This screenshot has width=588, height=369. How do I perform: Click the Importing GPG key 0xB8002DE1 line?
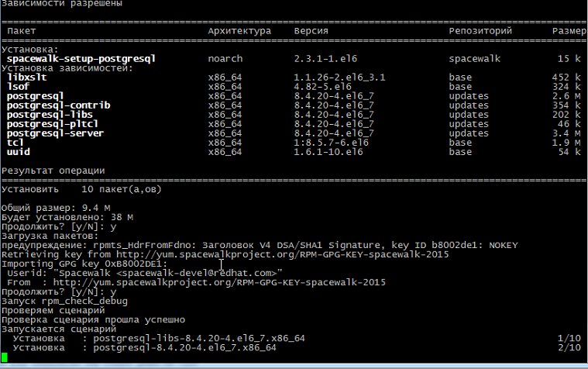point(84,264)
